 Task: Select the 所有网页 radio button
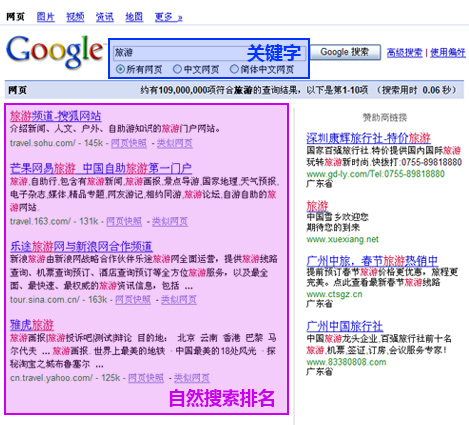(x=120, y=69)
